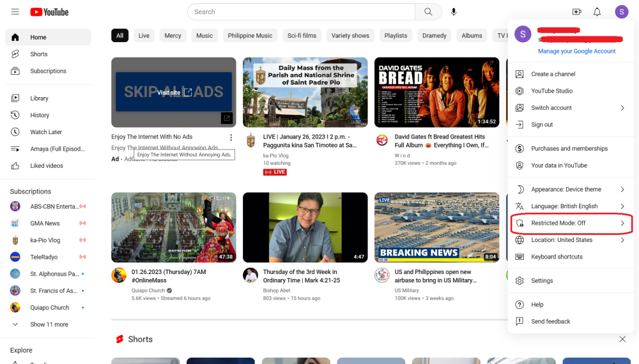Expand Location: United States submenu
Screen dimensions: 639x364
(571, 240)
